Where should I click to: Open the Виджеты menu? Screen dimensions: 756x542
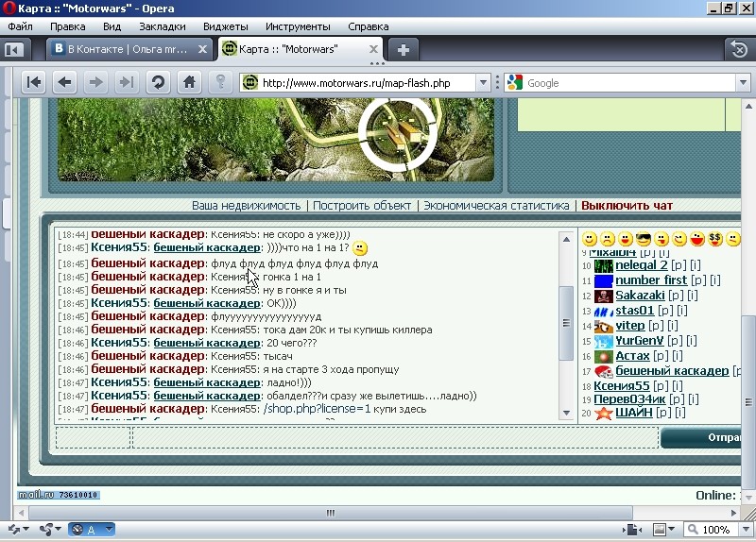[226, 26]
